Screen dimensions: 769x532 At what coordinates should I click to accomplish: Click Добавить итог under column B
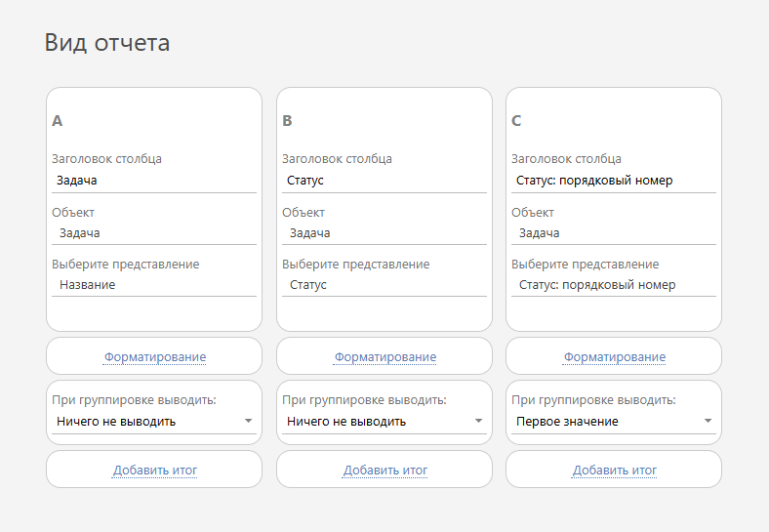pos(385,471)
